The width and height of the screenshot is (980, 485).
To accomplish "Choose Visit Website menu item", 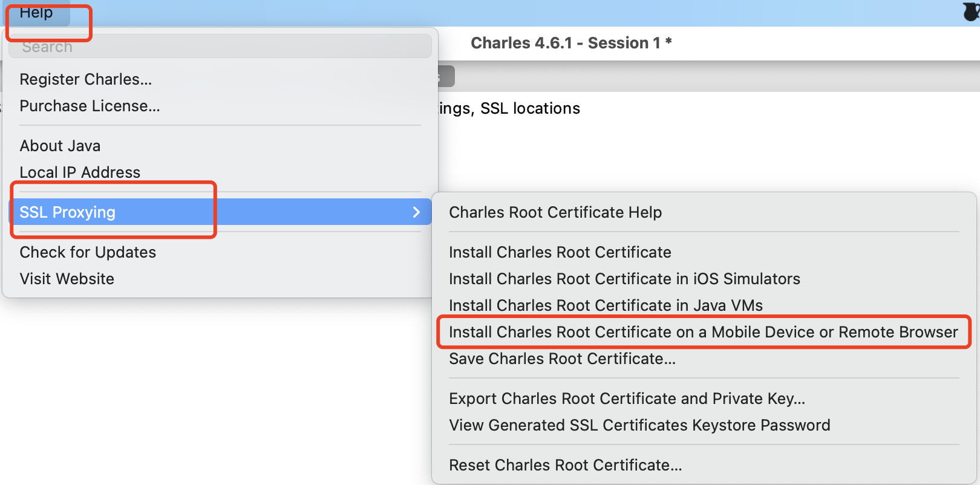I will click(221, 279).
